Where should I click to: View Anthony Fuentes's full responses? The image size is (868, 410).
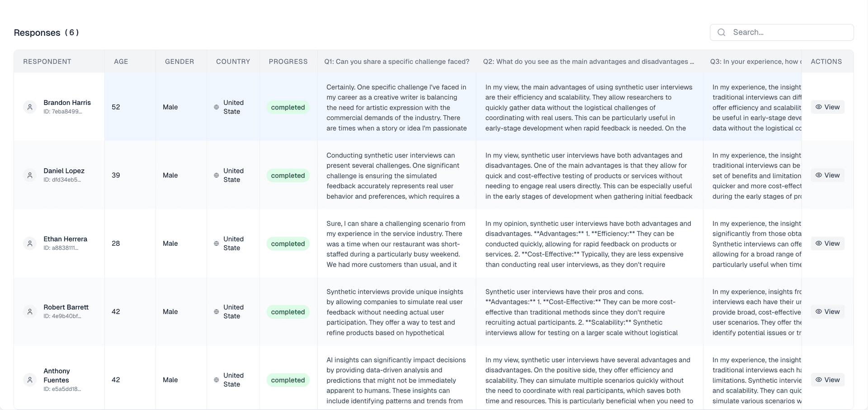828,380
